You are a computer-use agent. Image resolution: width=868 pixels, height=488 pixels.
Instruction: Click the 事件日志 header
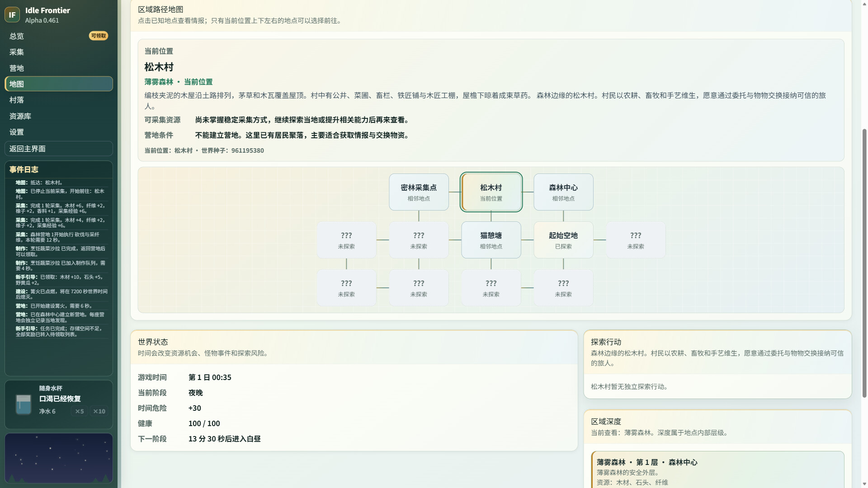(x=24, y=169)
